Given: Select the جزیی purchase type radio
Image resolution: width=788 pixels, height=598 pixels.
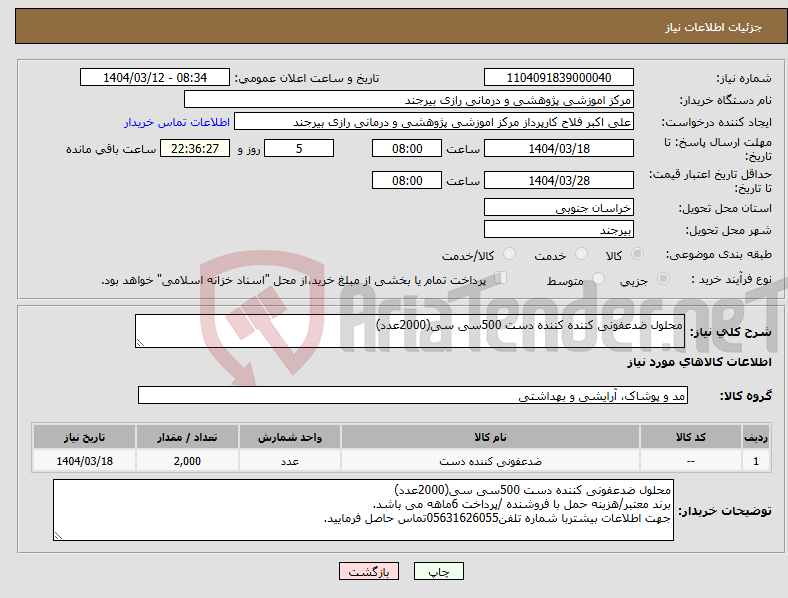Looking at the screenshot, I should (x=663, y=278).
